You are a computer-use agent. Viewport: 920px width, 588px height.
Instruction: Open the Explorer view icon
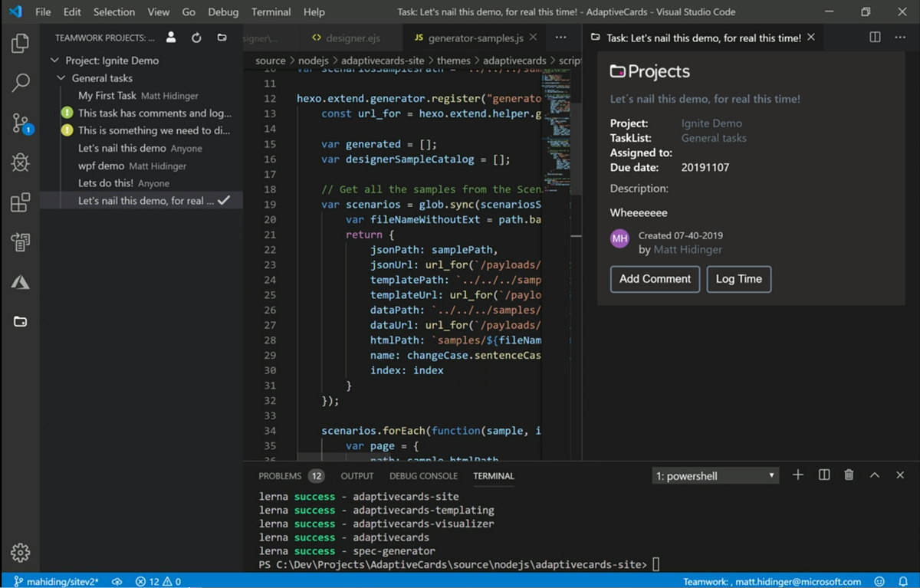pos(21,44)
